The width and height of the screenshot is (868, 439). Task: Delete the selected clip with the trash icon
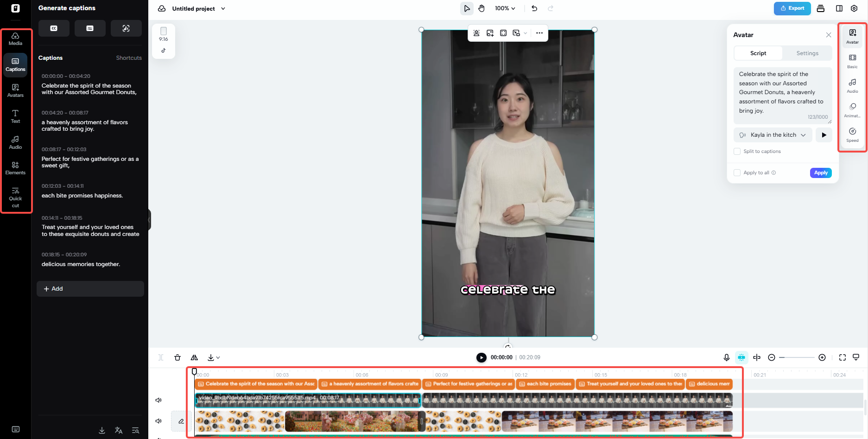point(177,357)
